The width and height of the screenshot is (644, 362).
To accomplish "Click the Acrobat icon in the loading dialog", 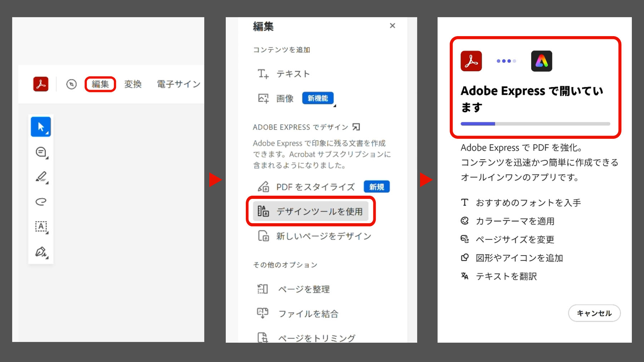I will click(x=471, y=61).
